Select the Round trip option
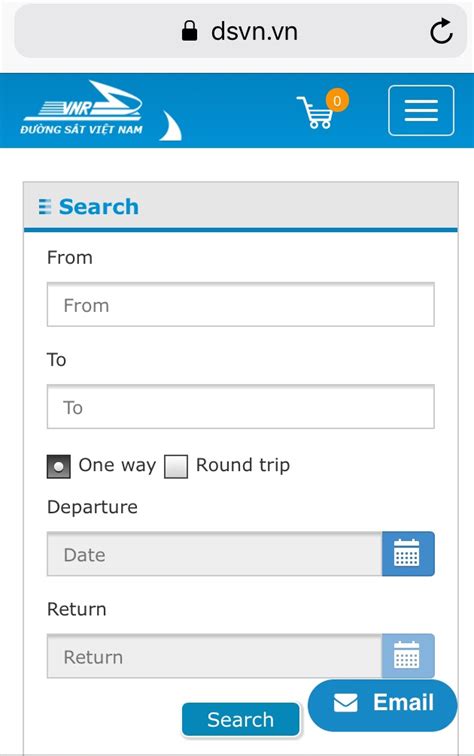 point(176,466)
